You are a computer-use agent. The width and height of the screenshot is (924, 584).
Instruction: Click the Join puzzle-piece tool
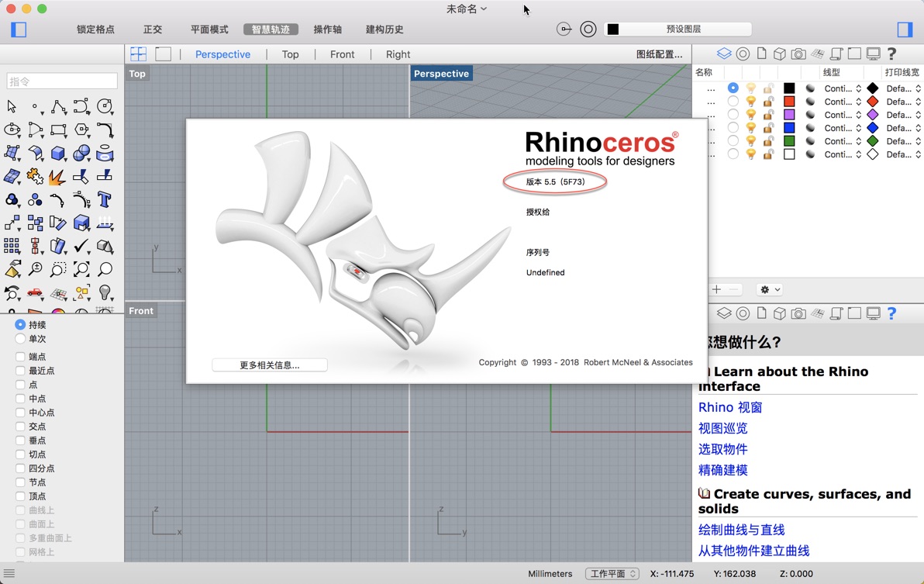tap(35, 176)
